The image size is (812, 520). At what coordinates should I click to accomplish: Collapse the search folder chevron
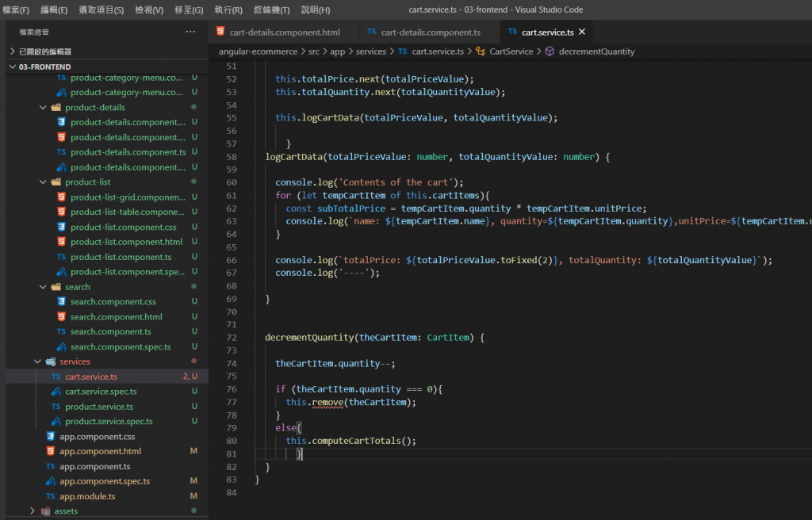point(43,287)
